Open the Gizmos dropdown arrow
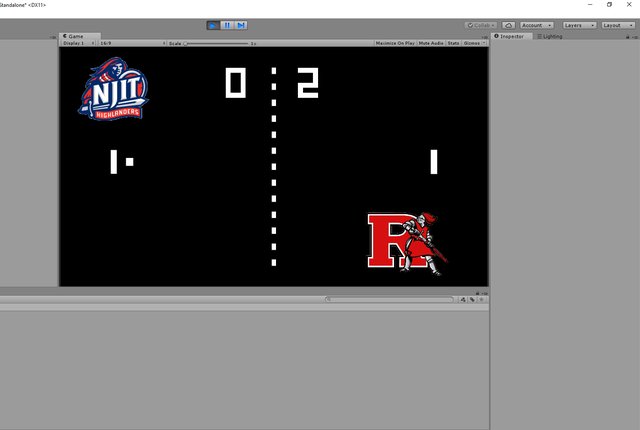Image resolution: width=640 pixels, height=430 pixels. 484,43
